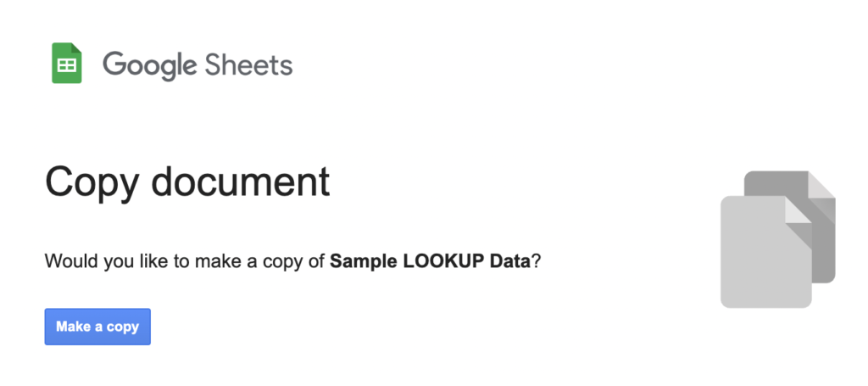Click the Make a copy button

(x=97, y=327)
